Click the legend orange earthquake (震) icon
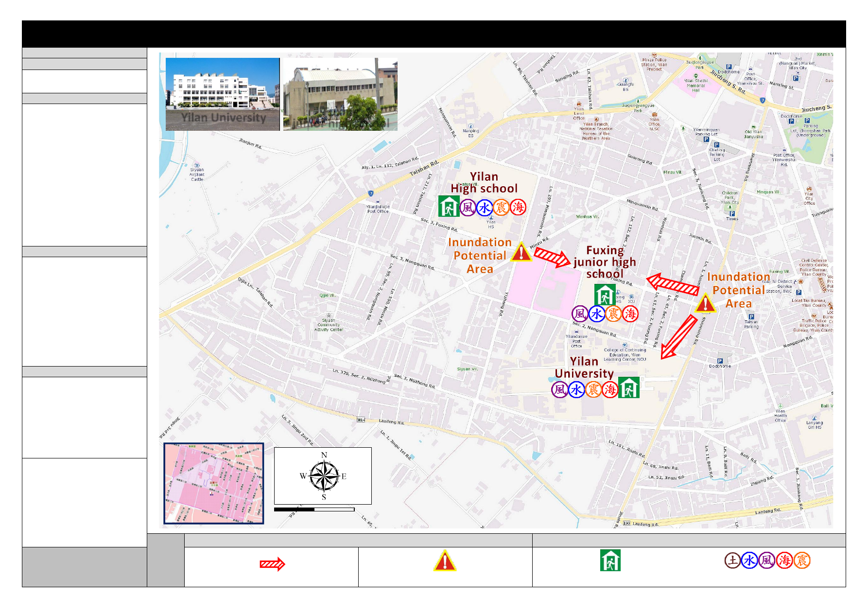This screenshot has height=614, width=868. point(802,561)
